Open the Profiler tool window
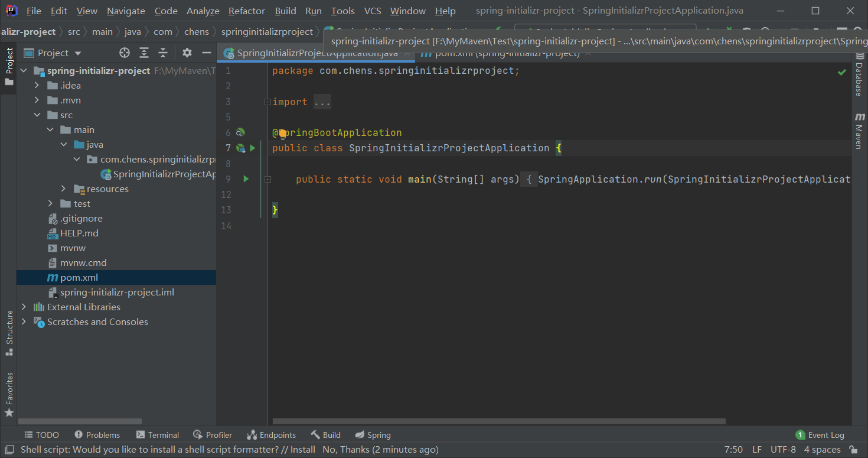Viewport: 868px width, 458px height. (x=213, y=435)
